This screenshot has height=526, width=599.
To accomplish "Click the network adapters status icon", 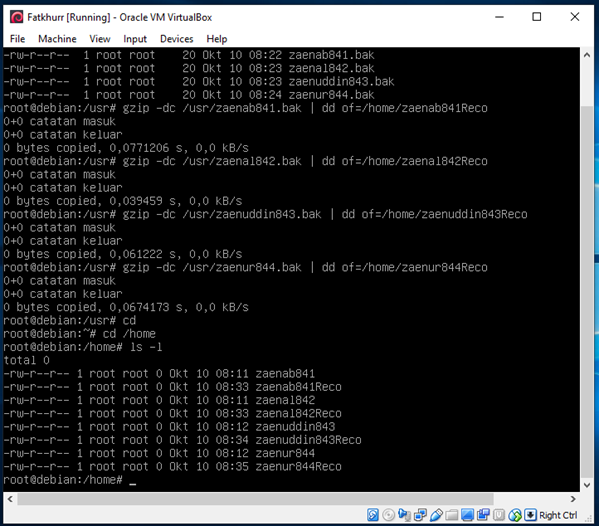I will (x=420, y=515).
